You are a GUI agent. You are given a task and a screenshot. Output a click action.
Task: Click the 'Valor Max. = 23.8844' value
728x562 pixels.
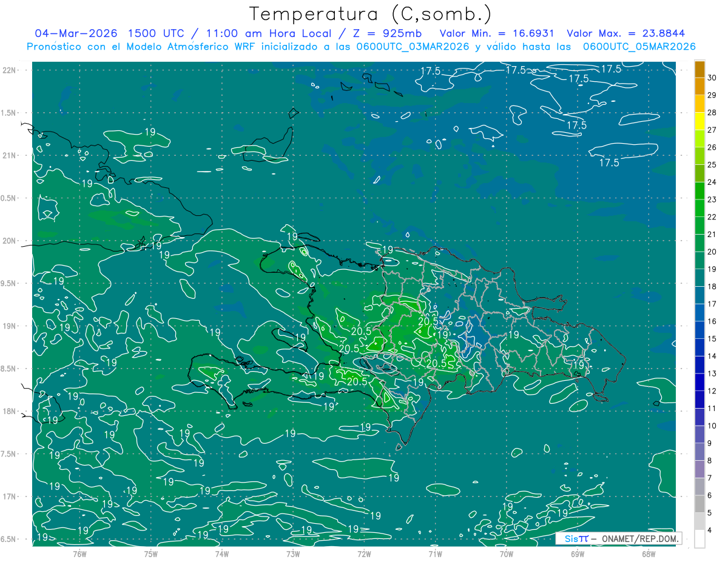[626, 33]
